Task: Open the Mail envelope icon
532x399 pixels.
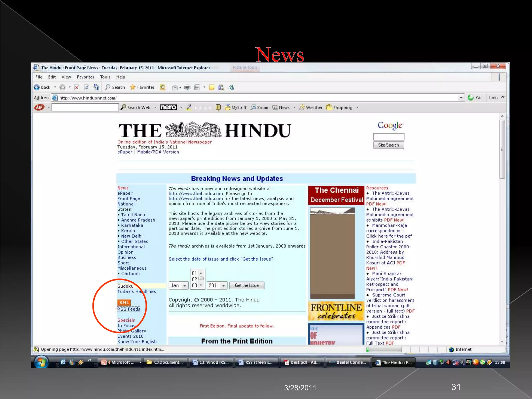Action: tap(175, 88)
